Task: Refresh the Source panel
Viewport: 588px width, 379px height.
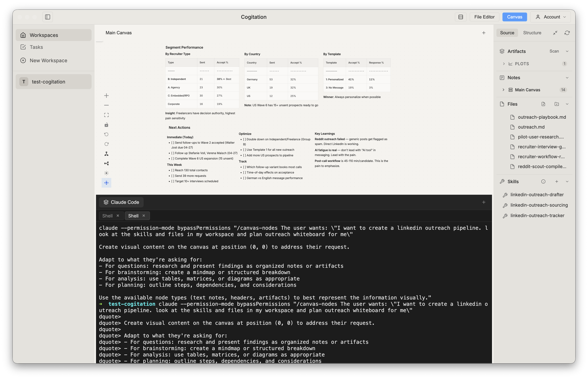Action: [567, 33]
